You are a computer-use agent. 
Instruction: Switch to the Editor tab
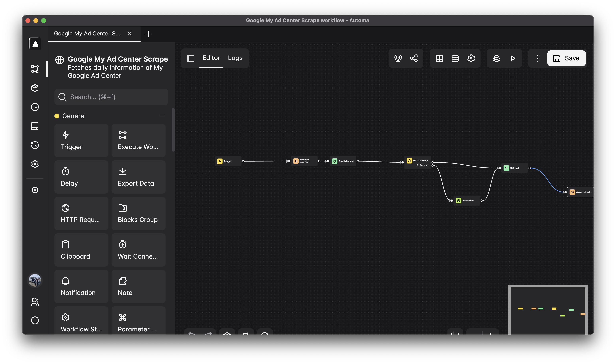click(x=211, y=58)
